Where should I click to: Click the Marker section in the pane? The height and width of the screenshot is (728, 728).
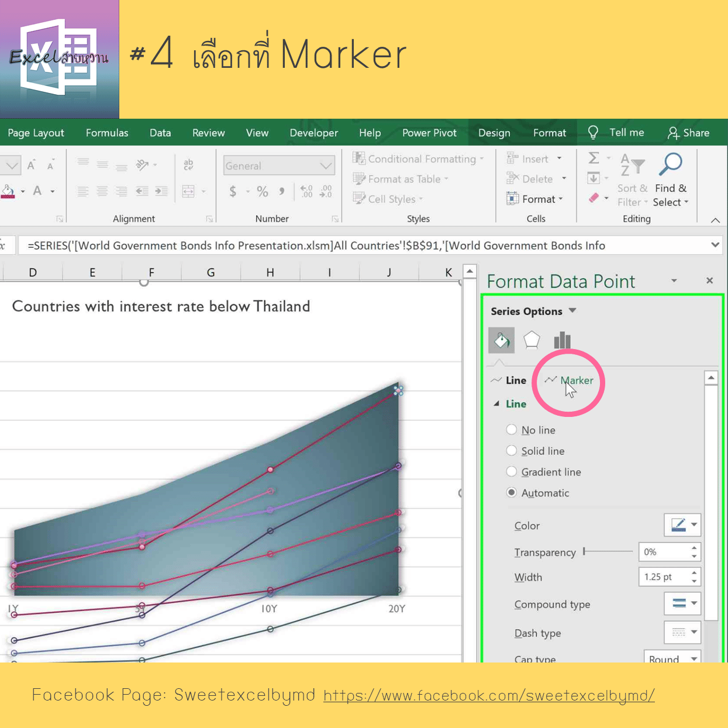576,381
